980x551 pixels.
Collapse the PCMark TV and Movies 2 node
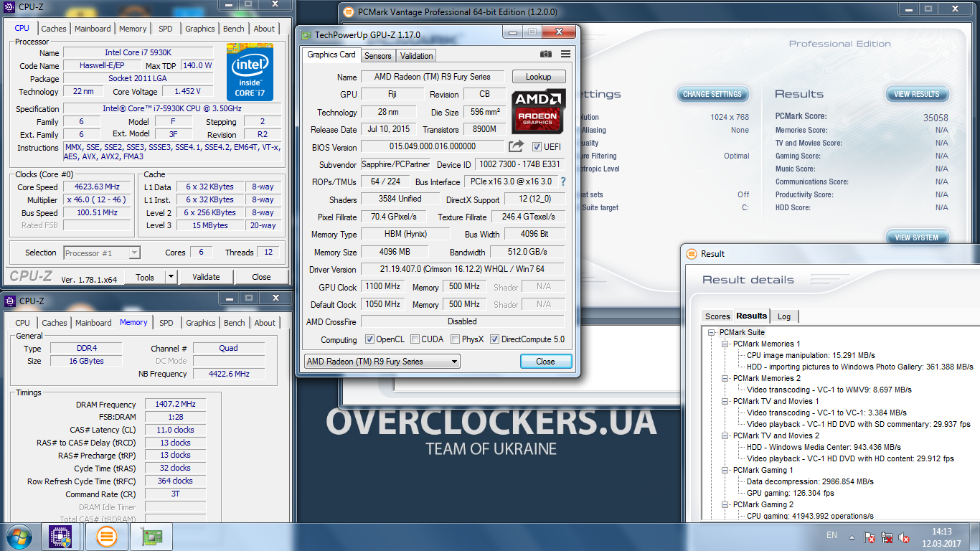tap(725, 435)
